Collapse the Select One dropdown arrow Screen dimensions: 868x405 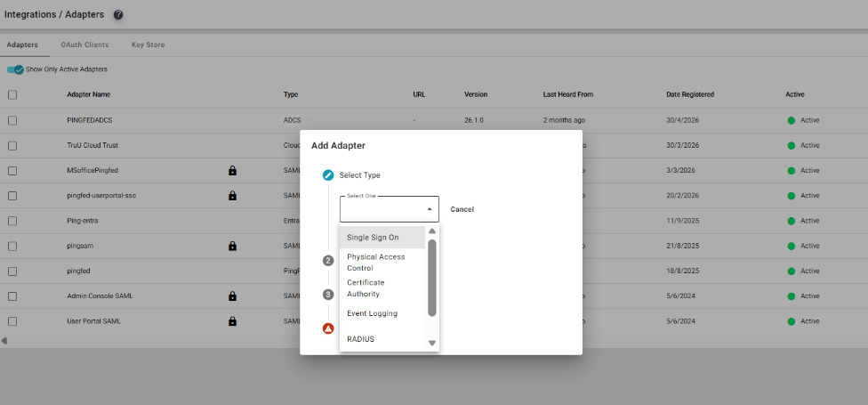tap(429, 209)
